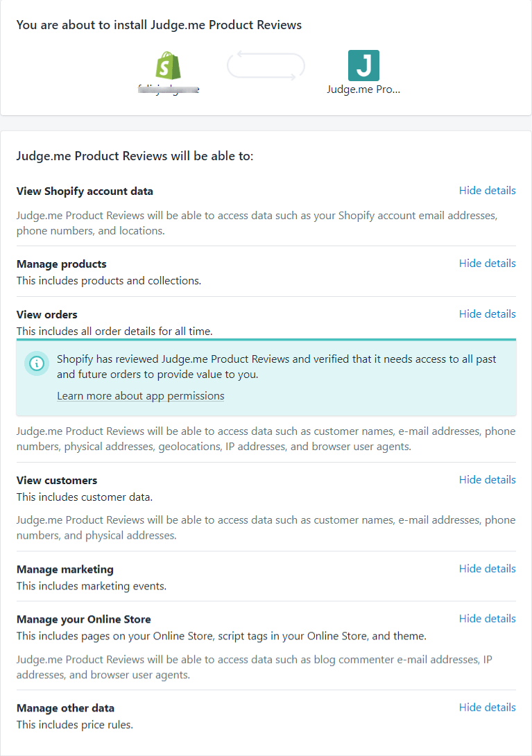Click the 'Judge.me Pro...' app name label

coord(363,89)
